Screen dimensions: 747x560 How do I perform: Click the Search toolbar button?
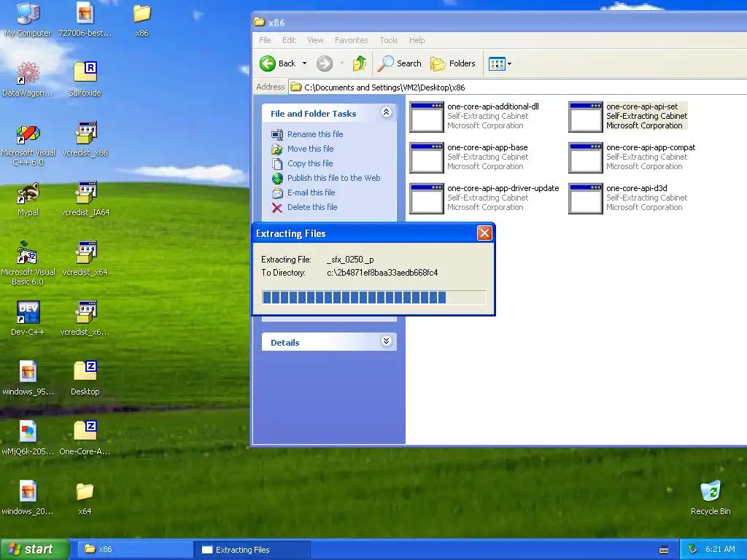coord(399,63)
